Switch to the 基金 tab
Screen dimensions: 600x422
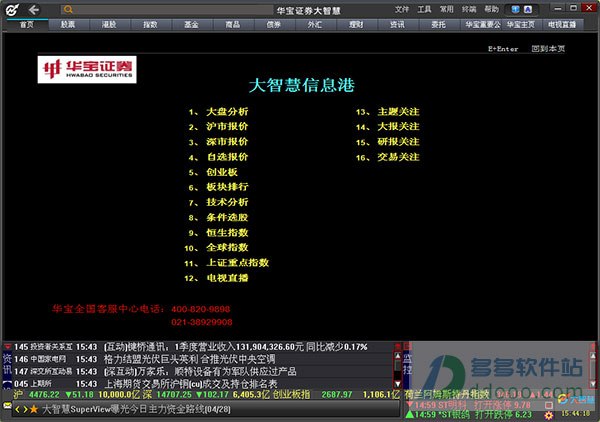(x=191, y=25)
